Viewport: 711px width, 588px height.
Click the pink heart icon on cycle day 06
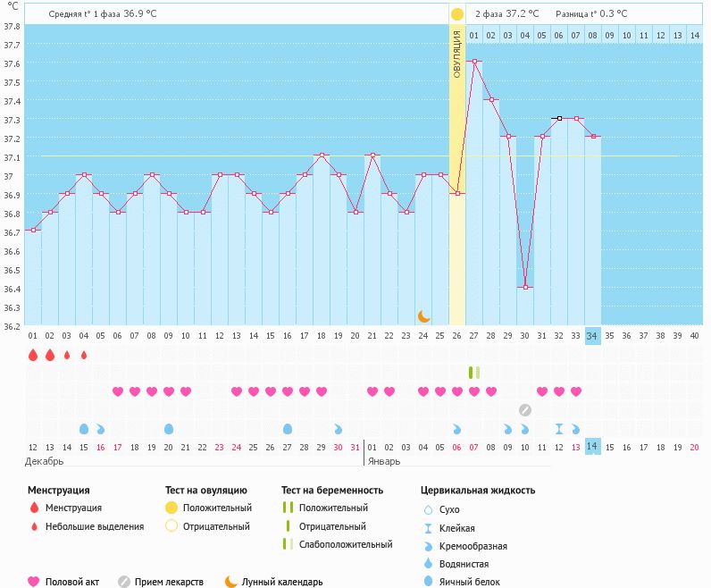coord(118,391)
